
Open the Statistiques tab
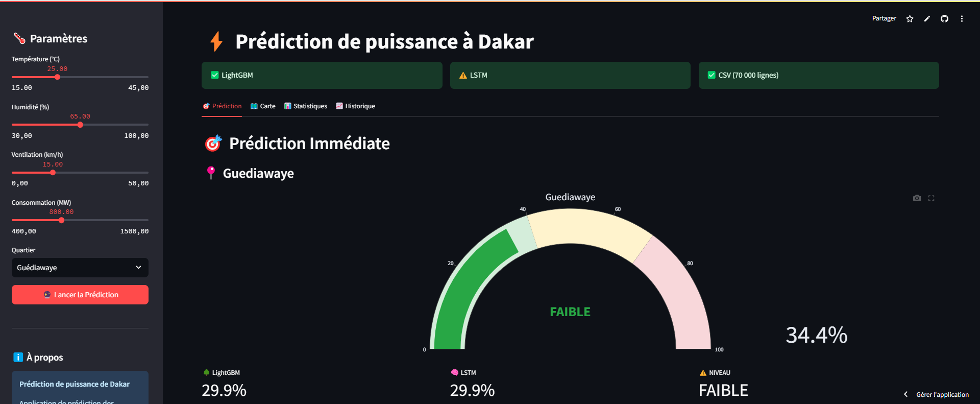coord(306,106)
